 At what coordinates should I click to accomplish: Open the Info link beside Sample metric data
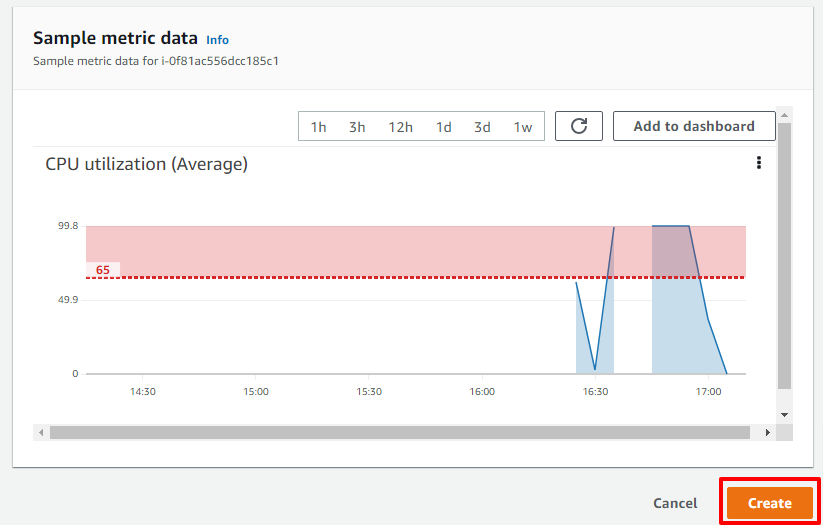217,40
